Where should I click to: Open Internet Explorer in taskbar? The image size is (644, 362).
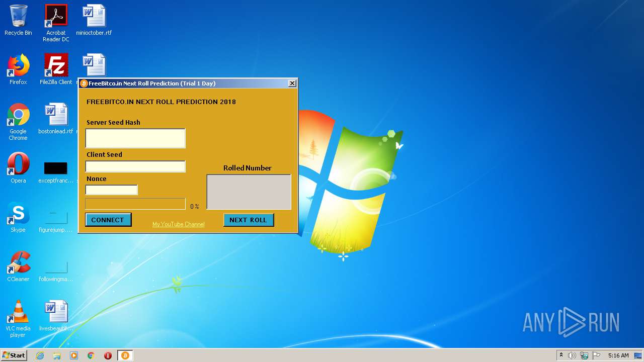tap(40, 355)
